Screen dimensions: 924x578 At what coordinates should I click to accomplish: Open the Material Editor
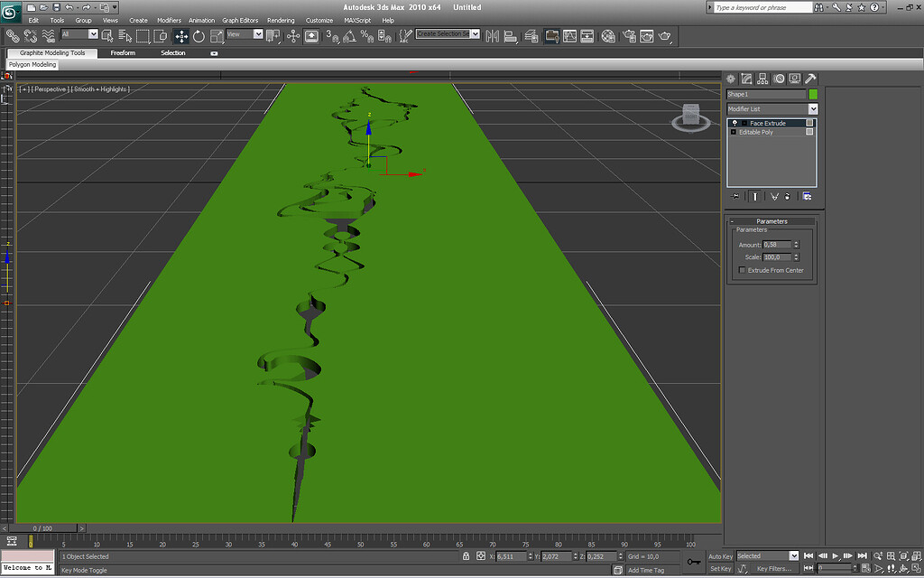(607, 36)
